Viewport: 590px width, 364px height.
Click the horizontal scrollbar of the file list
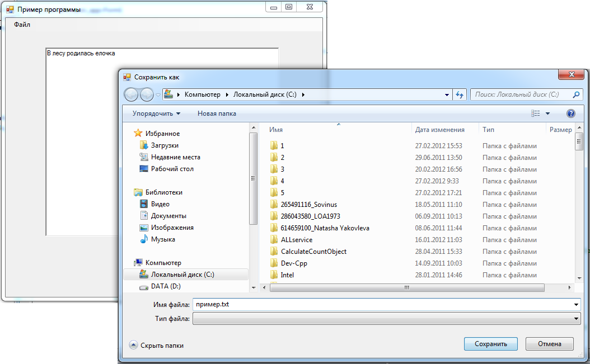[x=407, y=287]
